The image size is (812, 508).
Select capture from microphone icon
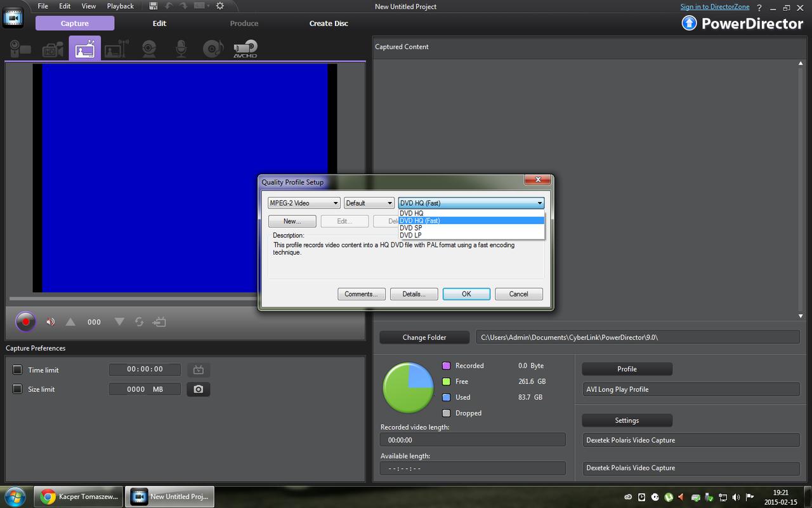pyautogui.click(x=181, y=49)
